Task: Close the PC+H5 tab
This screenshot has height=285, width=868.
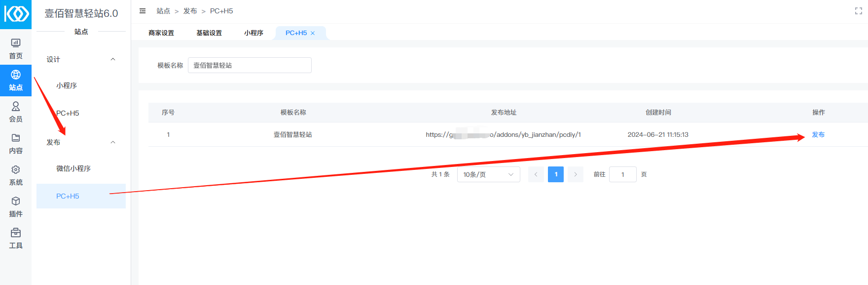Action: [x=313, y=33]
